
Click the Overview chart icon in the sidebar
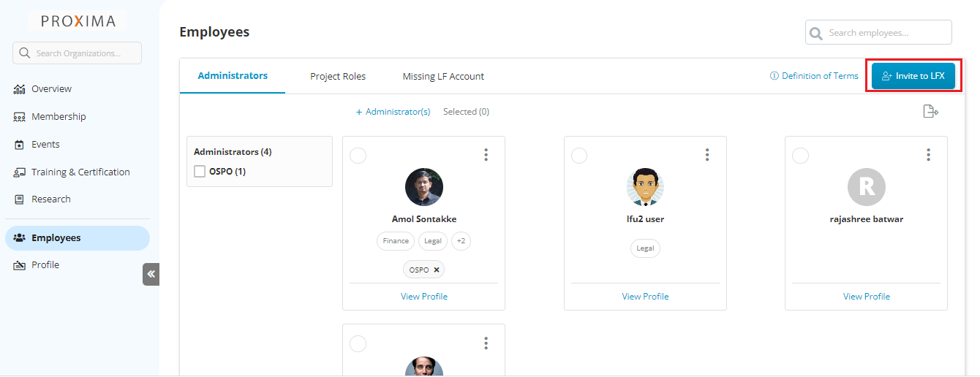(20, 89)
